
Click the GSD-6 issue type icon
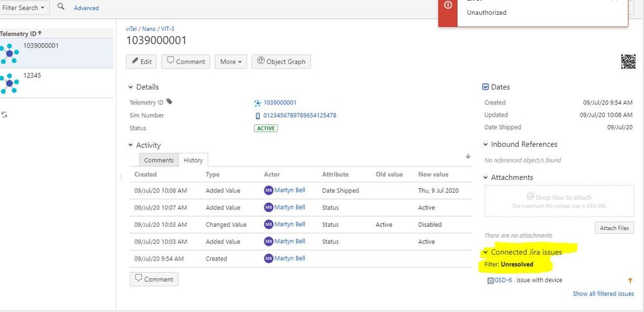(x=491, y=281)
